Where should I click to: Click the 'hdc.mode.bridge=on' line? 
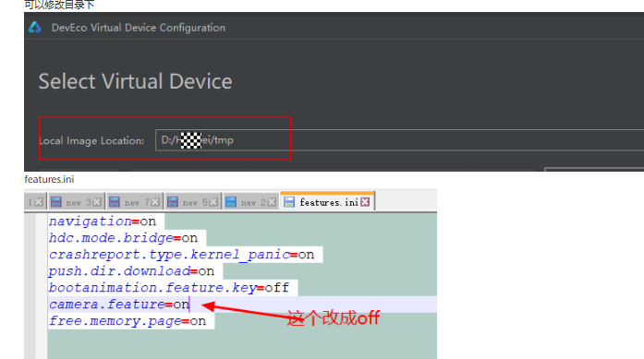coord(123,238)
